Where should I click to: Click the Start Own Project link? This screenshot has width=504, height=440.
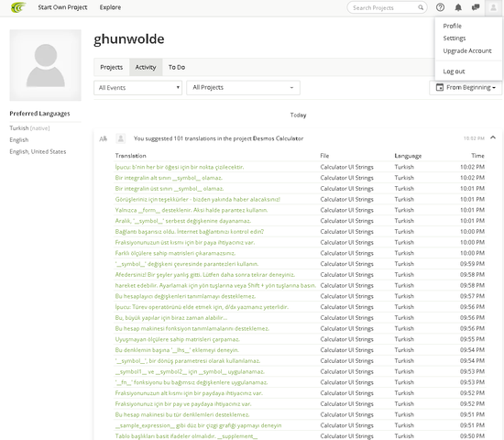tap(62, 7)
